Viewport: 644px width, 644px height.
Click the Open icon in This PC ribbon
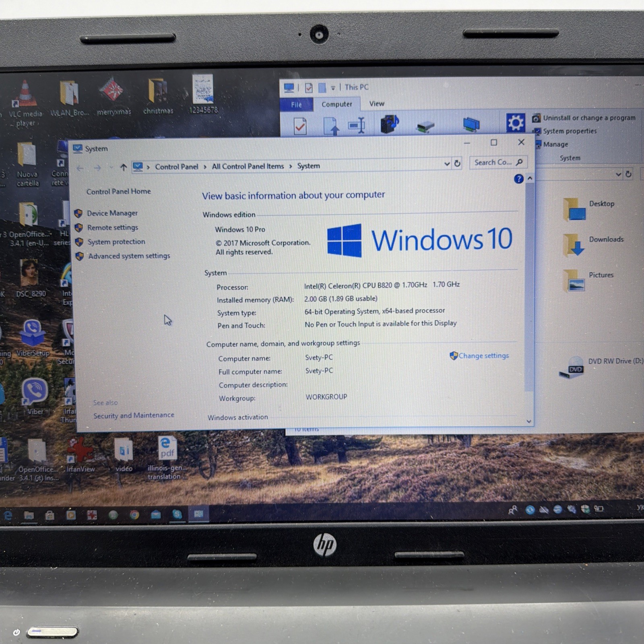[x=331, y=126]
